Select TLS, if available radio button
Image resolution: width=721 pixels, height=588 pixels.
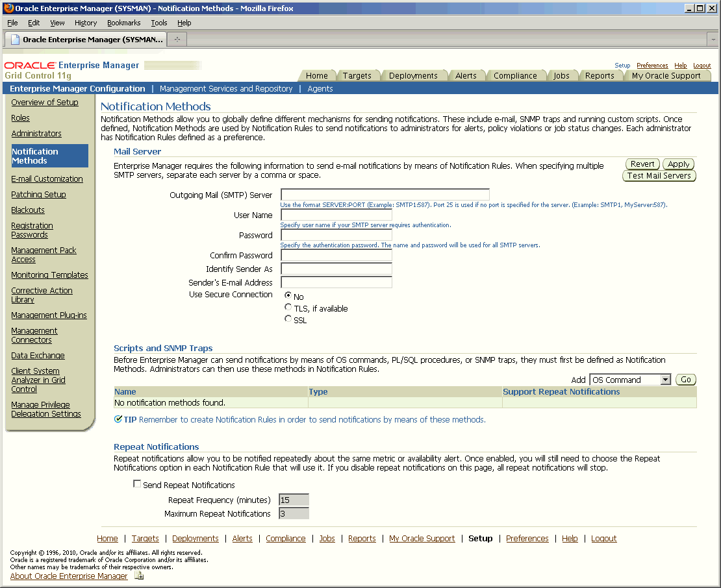(288, 307)
